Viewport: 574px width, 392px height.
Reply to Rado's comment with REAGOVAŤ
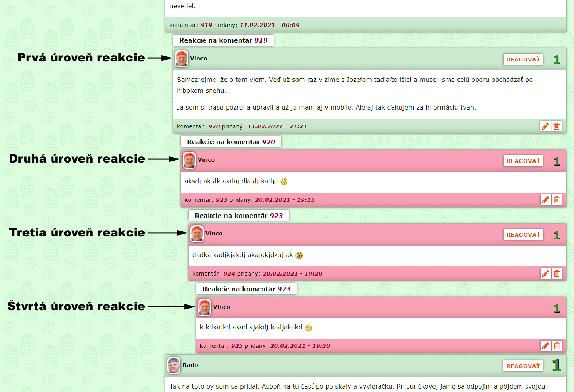[523, 366]
